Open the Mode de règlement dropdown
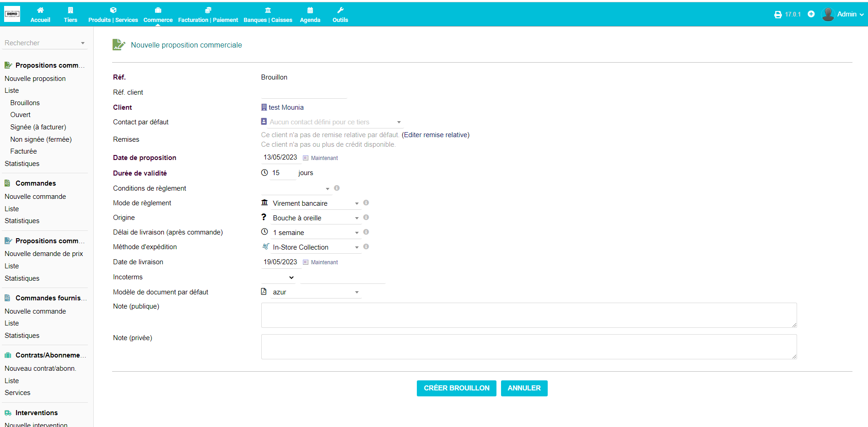Screen dimensions: 868x427 tap(315, 203)
